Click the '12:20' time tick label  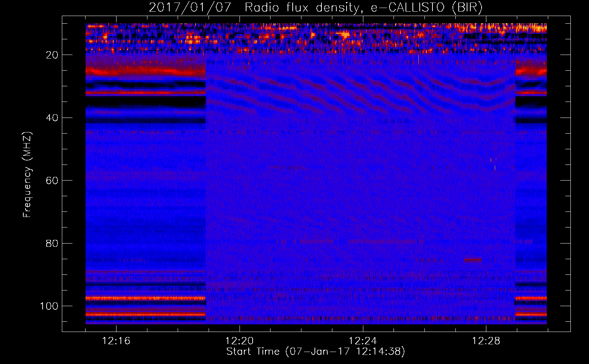point(240,341)
